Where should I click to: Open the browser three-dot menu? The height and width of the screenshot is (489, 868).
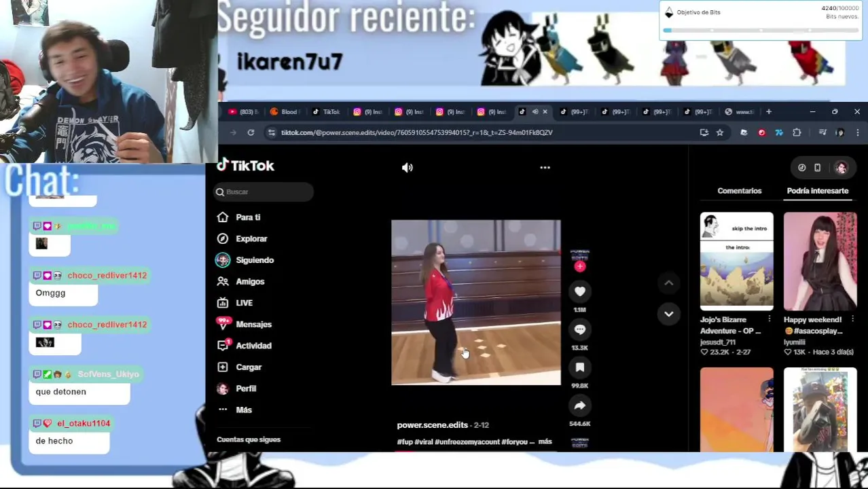[x=857, y=132]
